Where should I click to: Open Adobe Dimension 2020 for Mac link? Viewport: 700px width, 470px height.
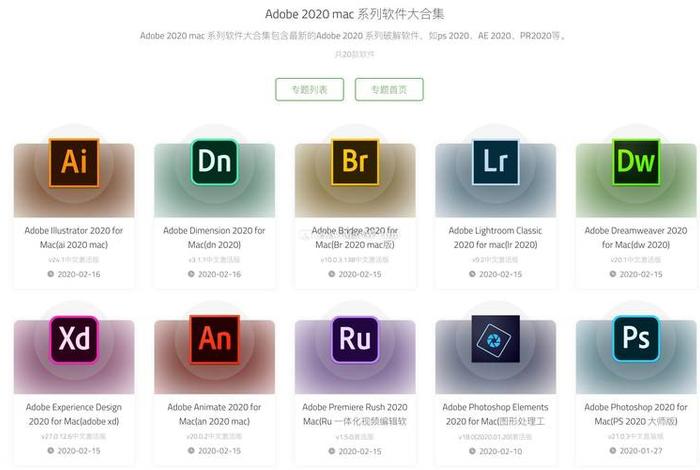pos(215,237)
